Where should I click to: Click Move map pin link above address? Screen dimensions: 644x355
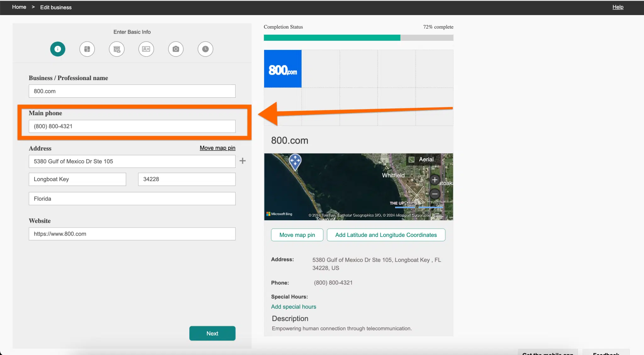click(x=218, y=148)
